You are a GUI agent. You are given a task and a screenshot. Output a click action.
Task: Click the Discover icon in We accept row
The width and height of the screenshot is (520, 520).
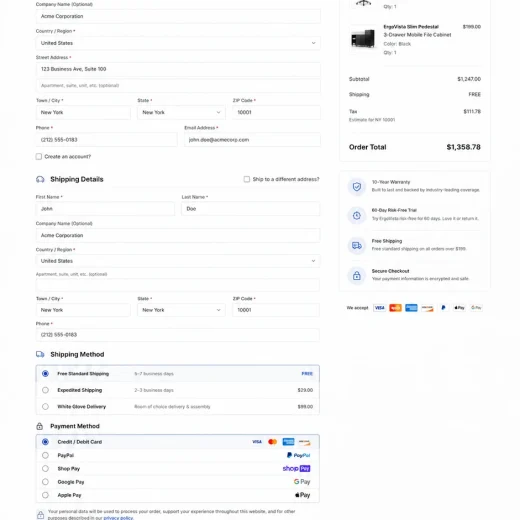[x=427, y=308]
